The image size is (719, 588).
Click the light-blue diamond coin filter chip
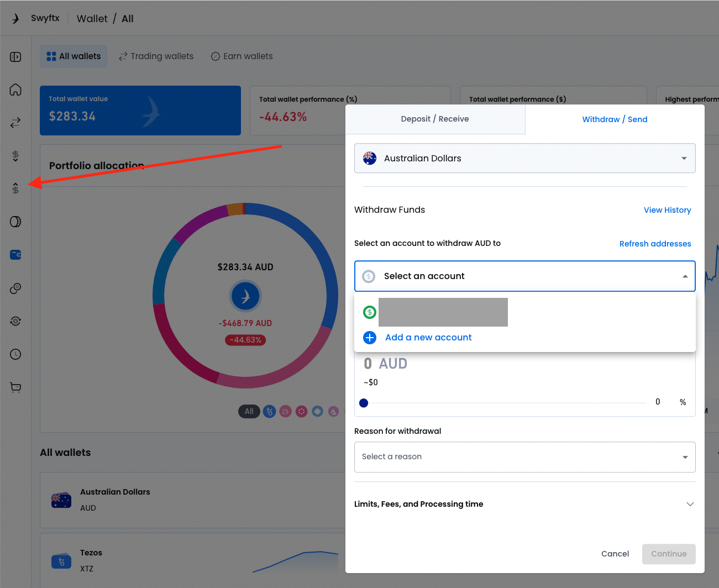317,411
